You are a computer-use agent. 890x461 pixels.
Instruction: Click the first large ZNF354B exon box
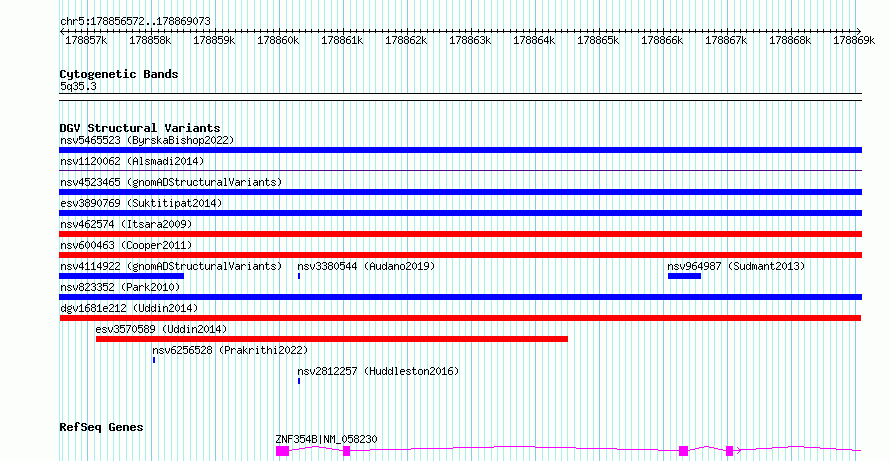(283, 451)
